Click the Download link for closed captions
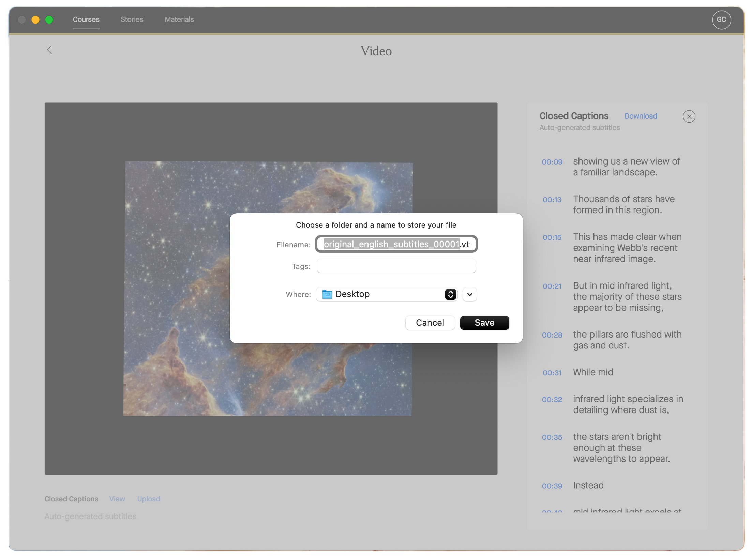The image size is (752, 560). (641, 116)
